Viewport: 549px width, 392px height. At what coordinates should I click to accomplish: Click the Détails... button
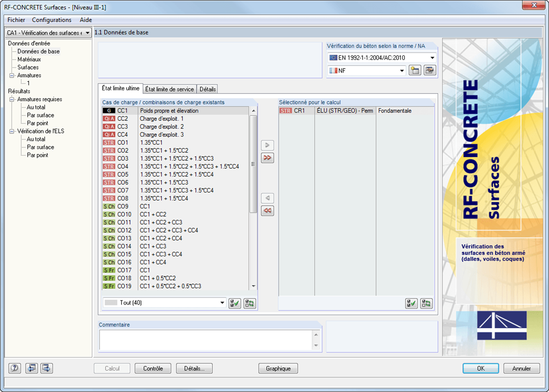(194, 369)
